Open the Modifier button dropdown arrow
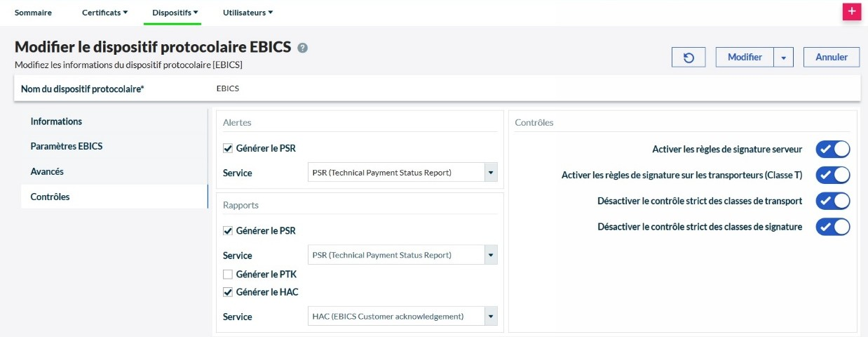This screenshot has height=337, width=868. click(x=783, y=58)
